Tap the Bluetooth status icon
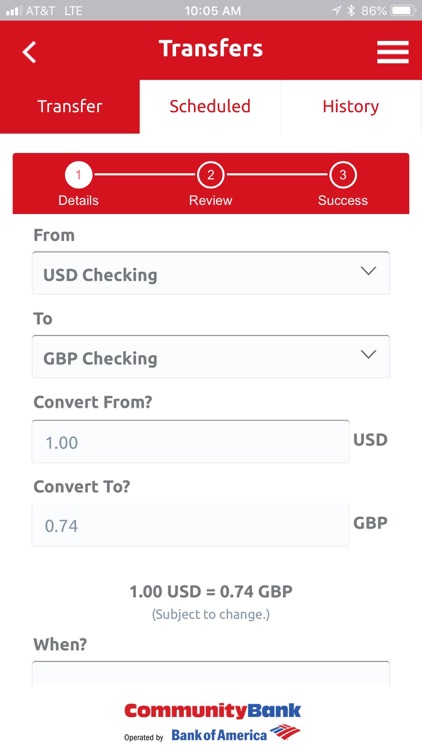This screenshot has width=422, height=750. click(x=351, y=11)
